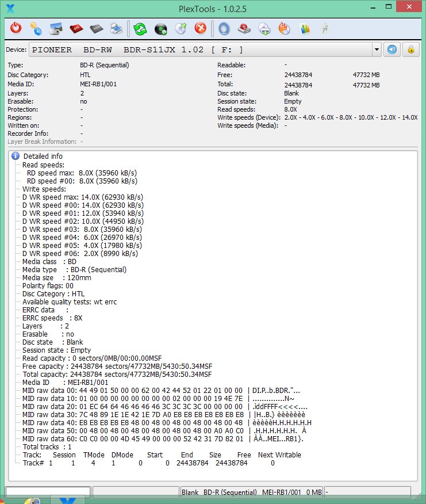Viewport: 426px width, 504px height.
Task: Click the empty white status bar field
Action: click(48, 492)
